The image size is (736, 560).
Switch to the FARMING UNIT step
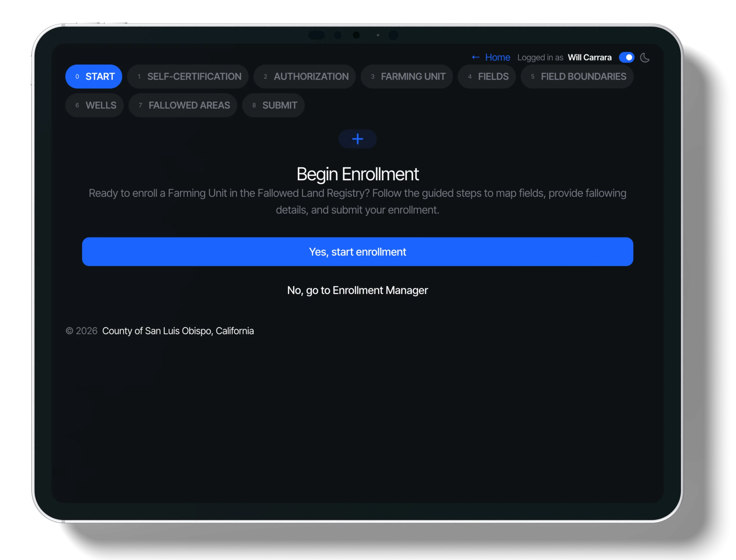tap(407, 76)
